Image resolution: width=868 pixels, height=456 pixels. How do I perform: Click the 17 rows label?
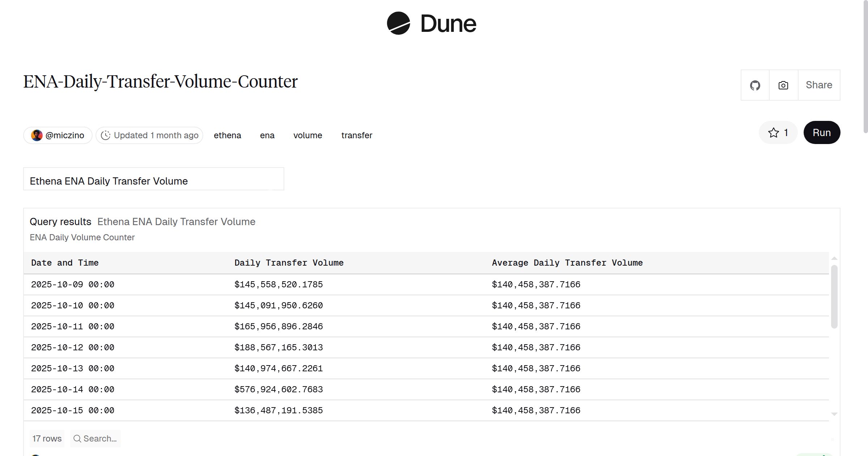46,438
